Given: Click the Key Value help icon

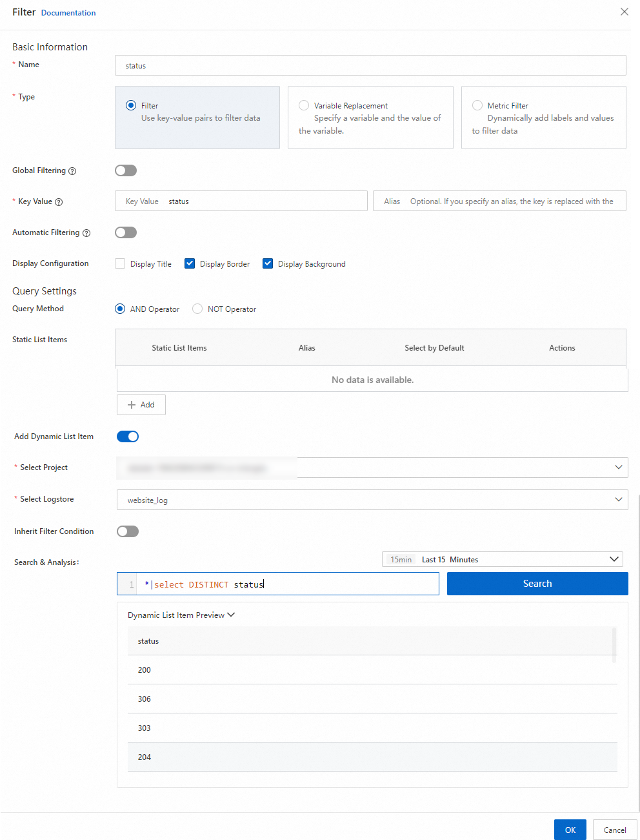Looking at the screenshot, I should [59, 202].
